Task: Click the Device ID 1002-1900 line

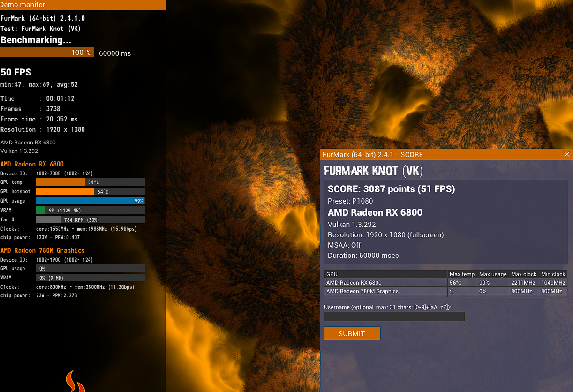Action: pos(46,260)
